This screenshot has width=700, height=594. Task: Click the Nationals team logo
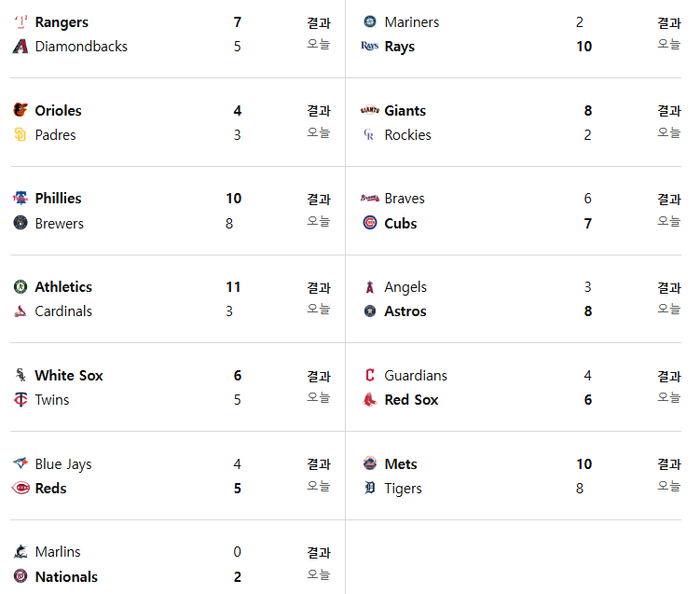[21, 576]
